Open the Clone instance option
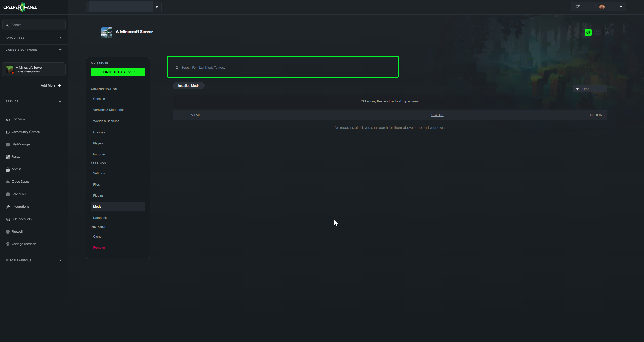Viewport: 644px width, 342px height. (97, 237)
